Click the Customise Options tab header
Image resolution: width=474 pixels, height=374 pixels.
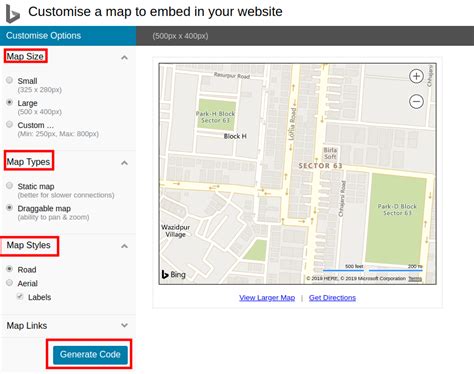click(x=68, y=36)
